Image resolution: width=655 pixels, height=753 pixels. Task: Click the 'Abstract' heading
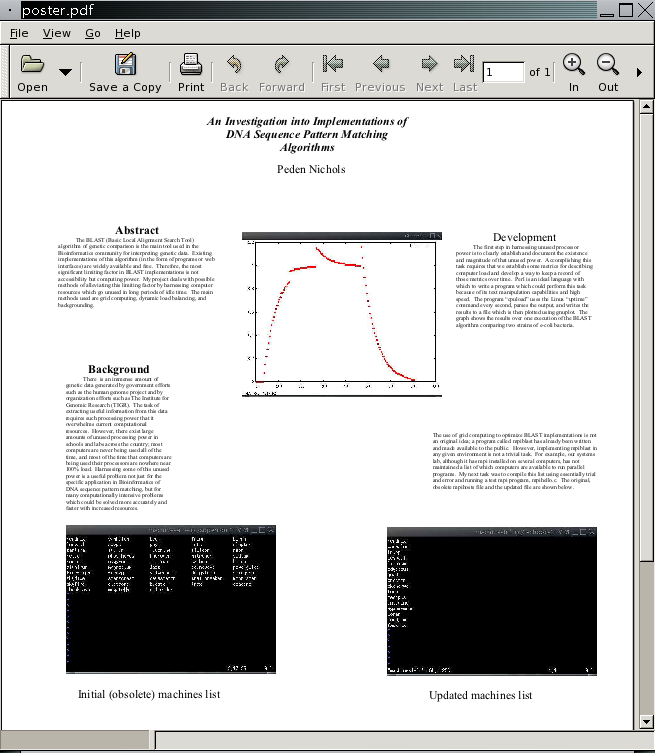tap(137, 231)
